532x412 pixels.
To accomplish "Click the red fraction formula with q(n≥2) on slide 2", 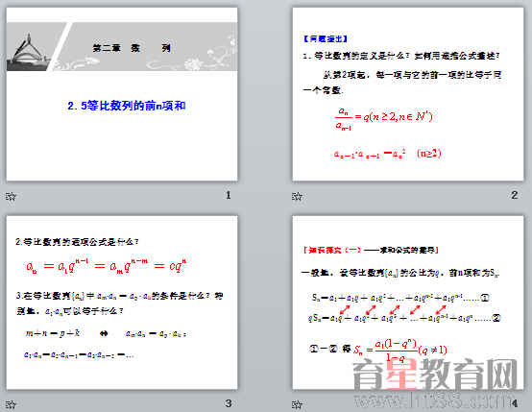I will pyautogui.click(x=383, y=118).
